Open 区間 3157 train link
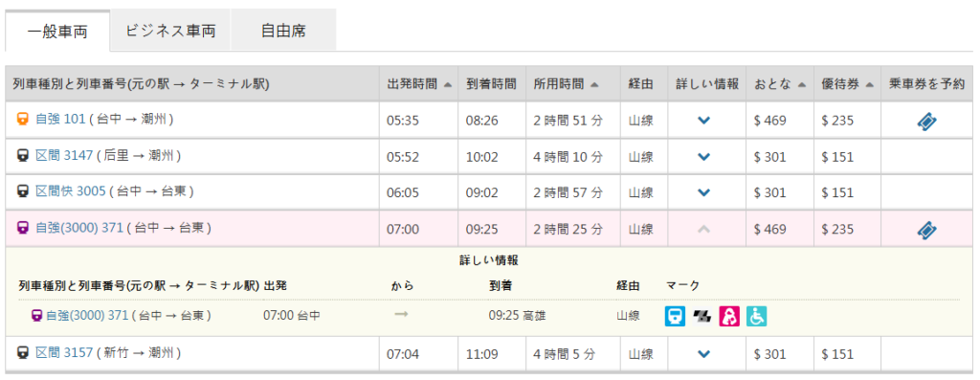980x380 pixels. click(x=64, y=354)
